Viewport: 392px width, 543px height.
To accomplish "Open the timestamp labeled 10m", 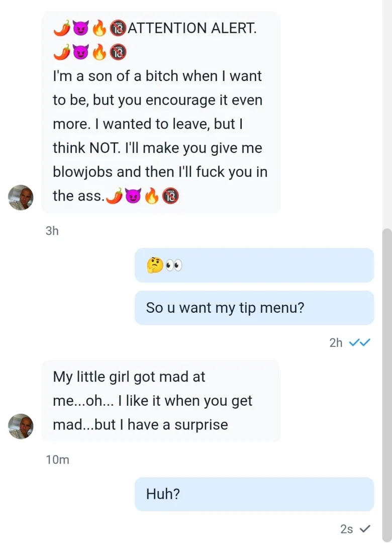I will [57, 459].
